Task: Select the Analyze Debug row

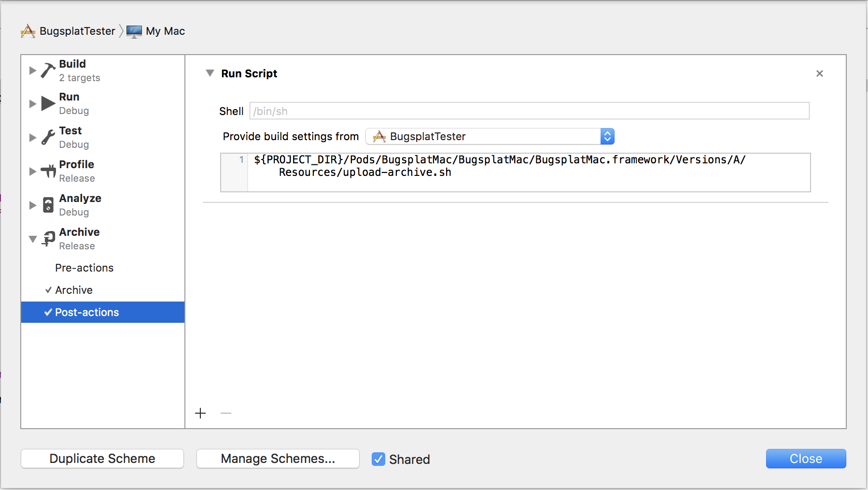Action: 103,205
